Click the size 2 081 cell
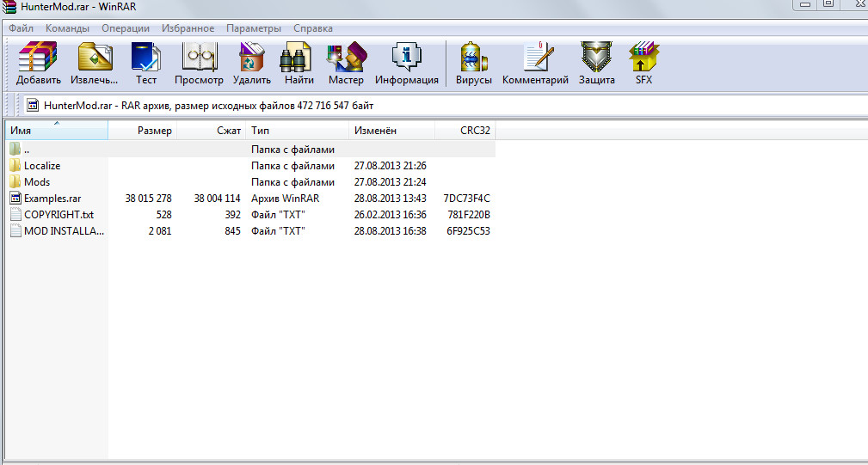868x465 pixels. tap(160, 230)
